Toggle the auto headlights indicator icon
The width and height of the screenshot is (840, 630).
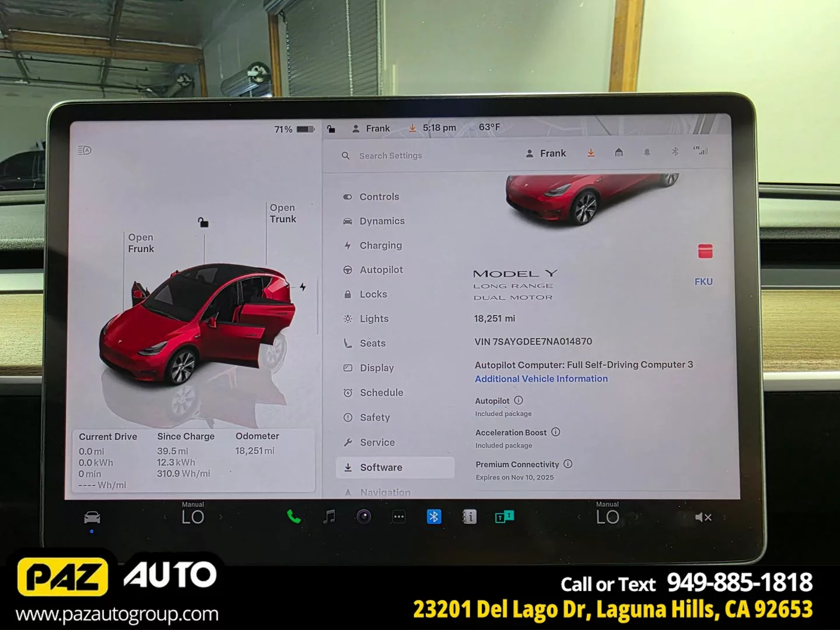[x=85, y=150]
